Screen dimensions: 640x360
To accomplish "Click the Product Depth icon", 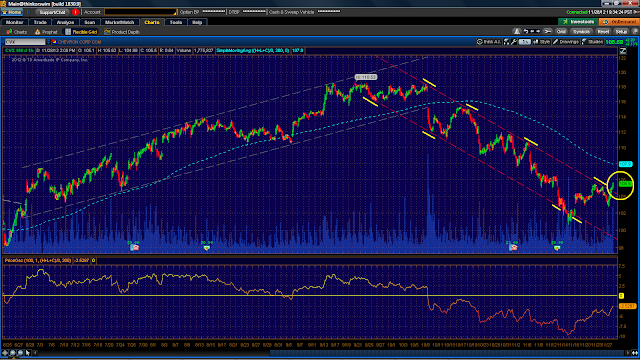I will pyautogui.click(x=107, y=31).
